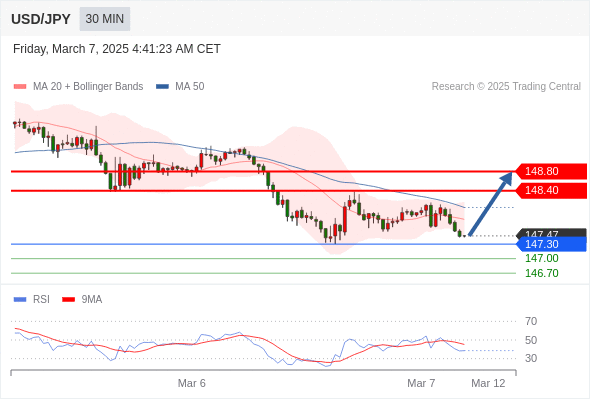This screenshot has height=400, width=590.
Task: Click the RSI legend label
Action: tap(41, 300)
